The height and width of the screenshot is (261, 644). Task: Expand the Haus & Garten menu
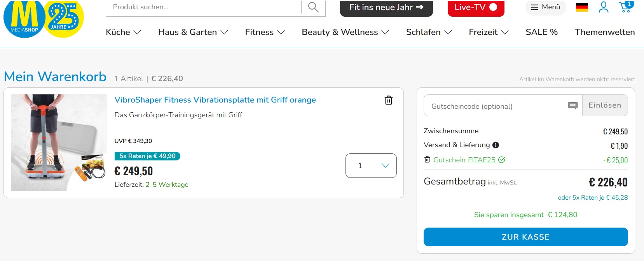coord(193,32)
